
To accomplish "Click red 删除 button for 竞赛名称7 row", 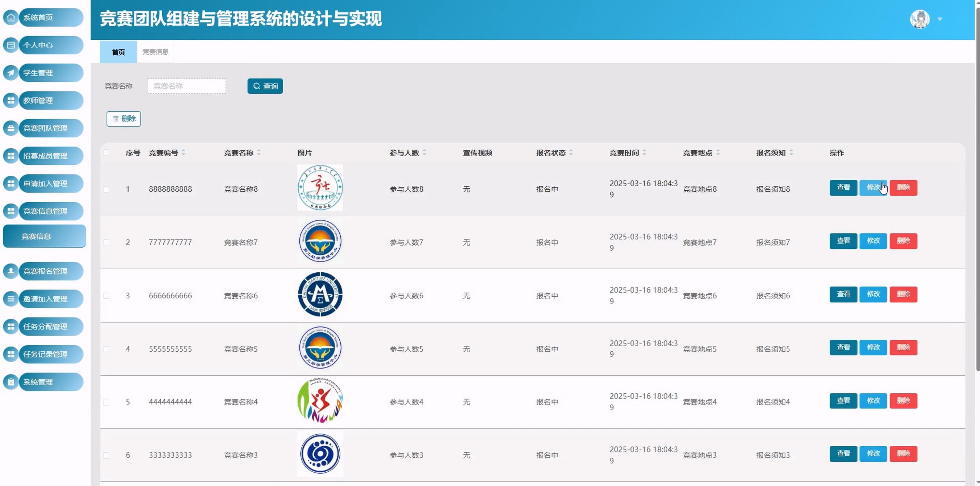I will pyautogui.click(x=903, y=241).
